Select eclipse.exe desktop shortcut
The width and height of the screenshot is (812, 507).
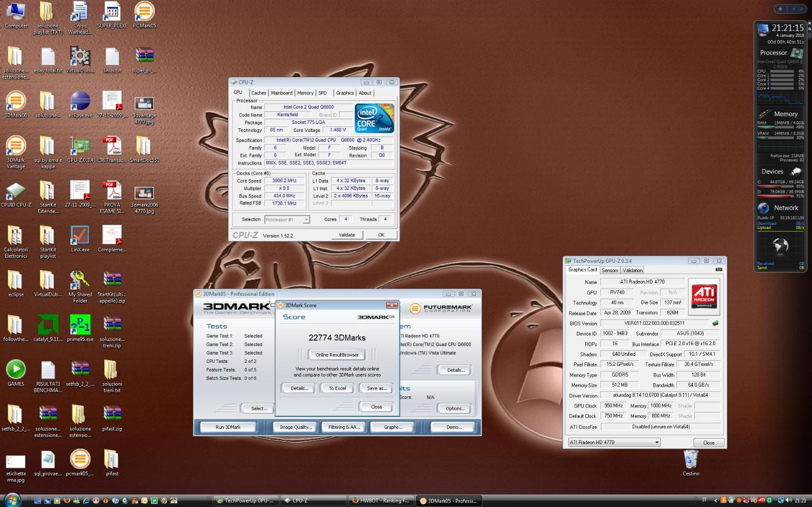point(80,105)
